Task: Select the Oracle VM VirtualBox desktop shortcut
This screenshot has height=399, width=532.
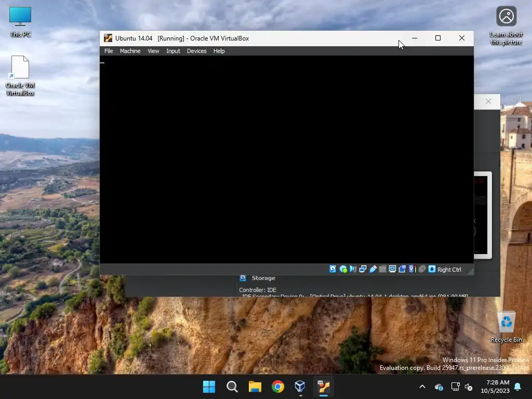Action: 20,76
